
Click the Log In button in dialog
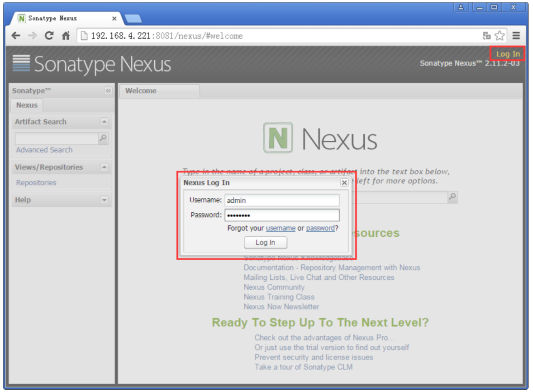(x=266, y=243)
